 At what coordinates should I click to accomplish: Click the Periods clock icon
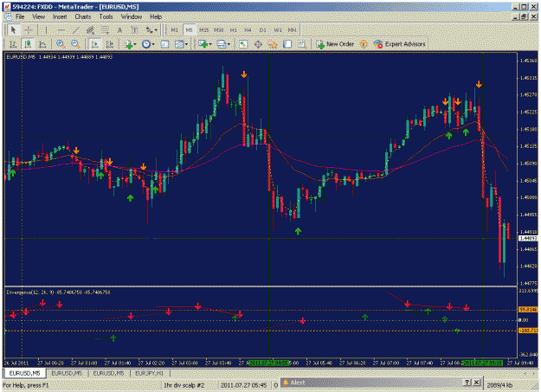pos(146,44)
